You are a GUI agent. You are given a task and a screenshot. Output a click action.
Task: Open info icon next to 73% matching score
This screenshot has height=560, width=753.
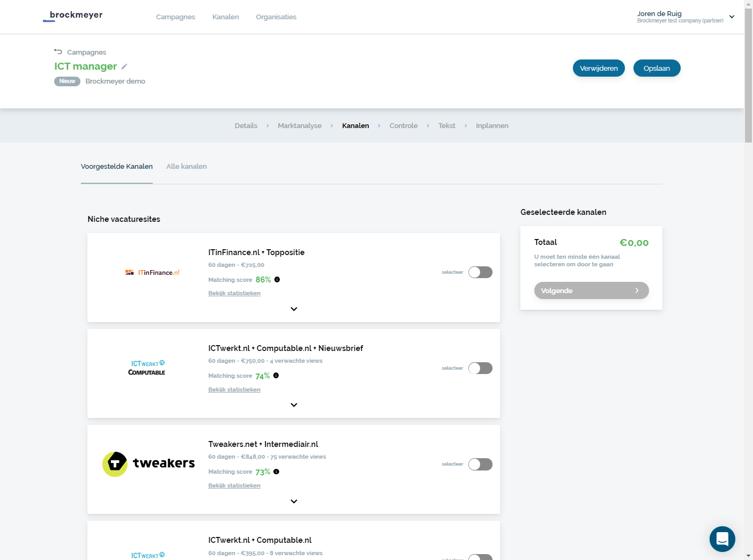[x=277, y=472]
